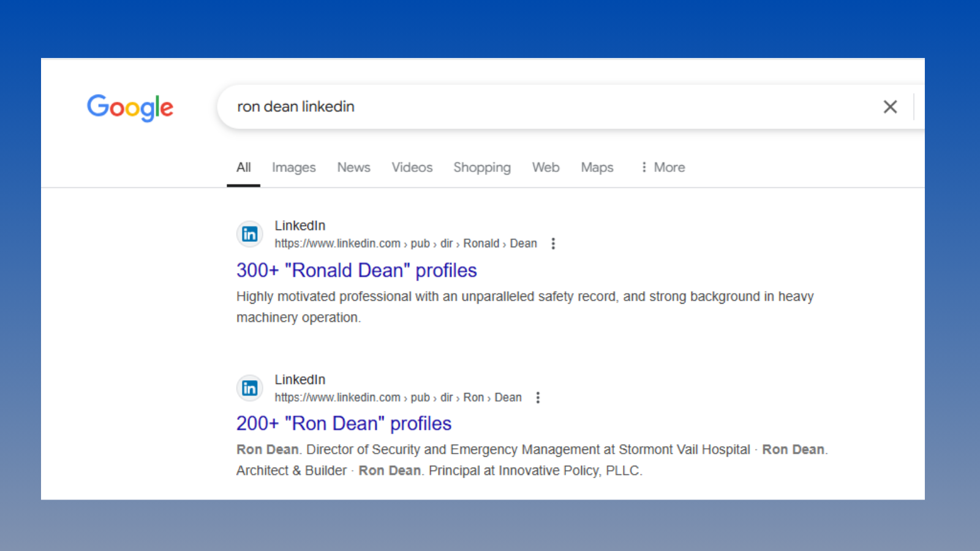Switch to the Shopping tab
The image size is (980, 551).
pos(482,167)
